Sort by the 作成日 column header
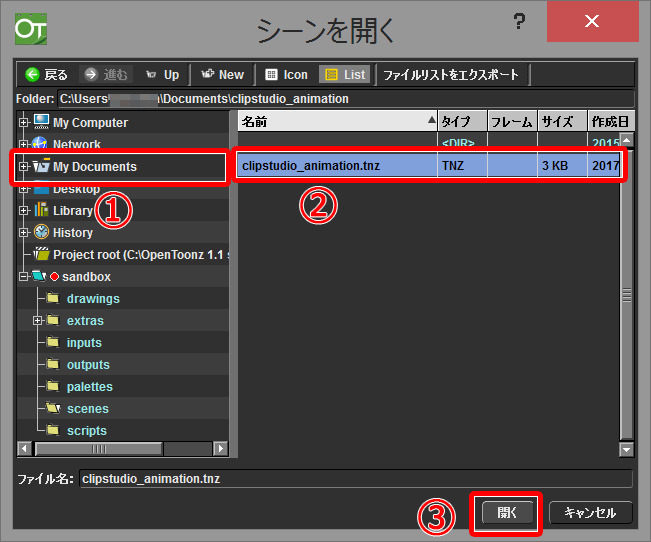 click(x=611, y=121)
